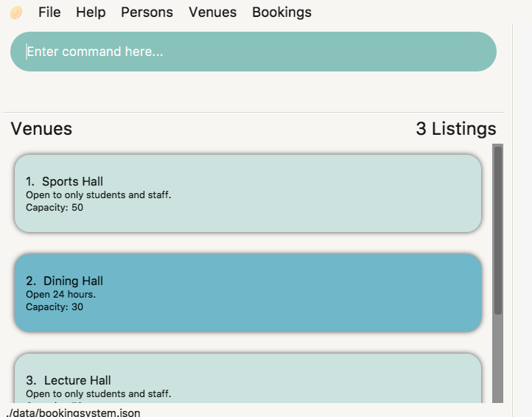Click the Venues heading
The image size is (532, 417).
point(41,129)
